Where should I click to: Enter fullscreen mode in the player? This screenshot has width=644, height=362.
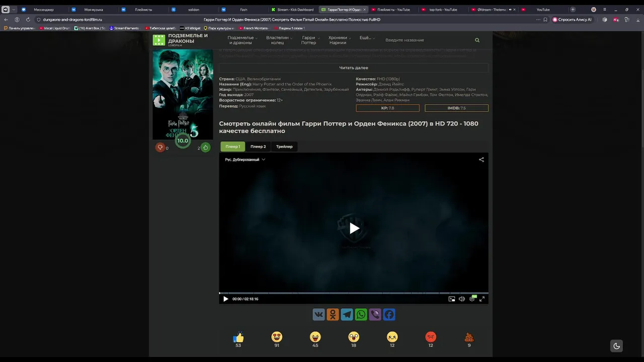[482, 299]
